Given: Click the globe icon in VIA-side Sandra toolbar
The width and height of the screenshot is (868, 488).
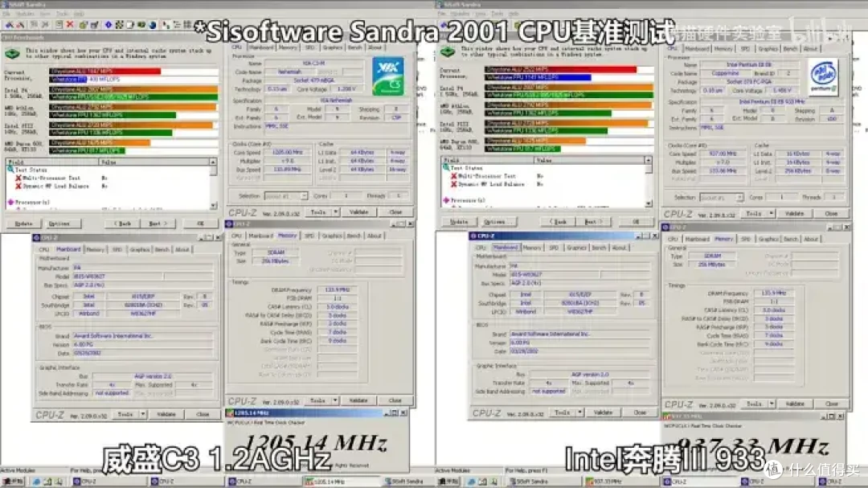Looking at the screenshot, I should (x=152, y=25).
